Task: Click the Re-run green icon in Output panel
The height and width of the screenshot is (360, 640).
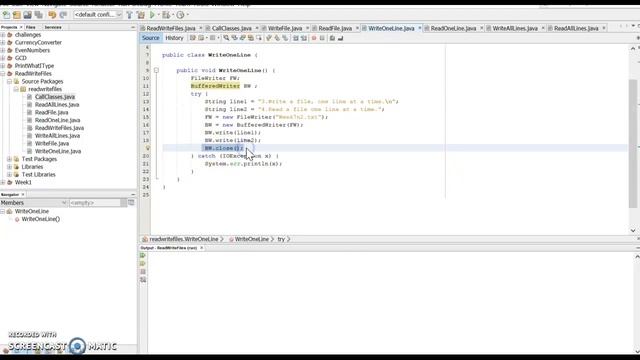Action: 143,256
